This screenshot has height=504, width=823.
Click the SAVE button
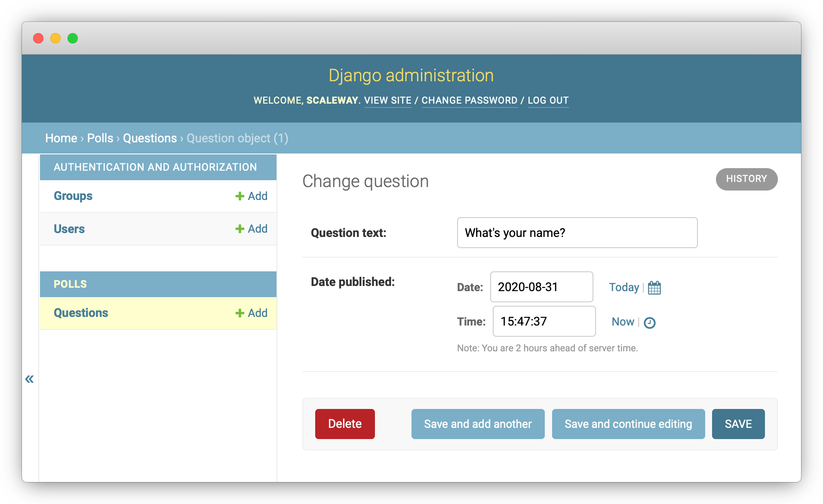point(738,424)
